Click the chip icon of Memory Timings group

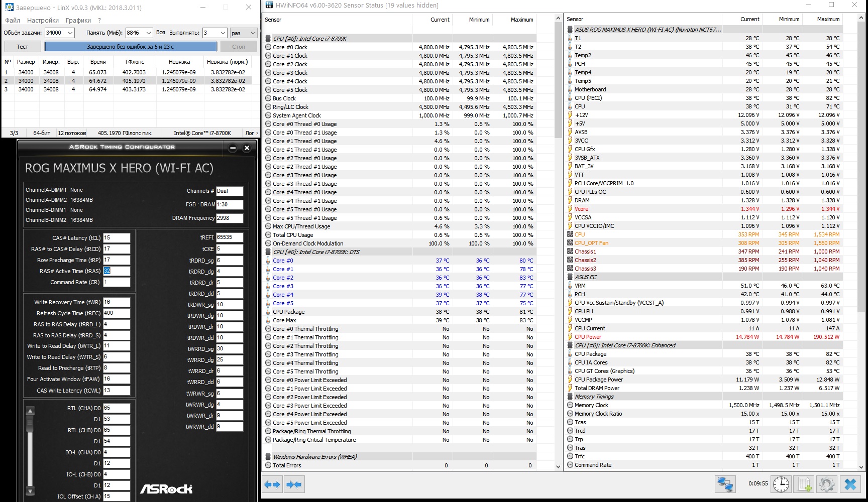coord(570,397)
